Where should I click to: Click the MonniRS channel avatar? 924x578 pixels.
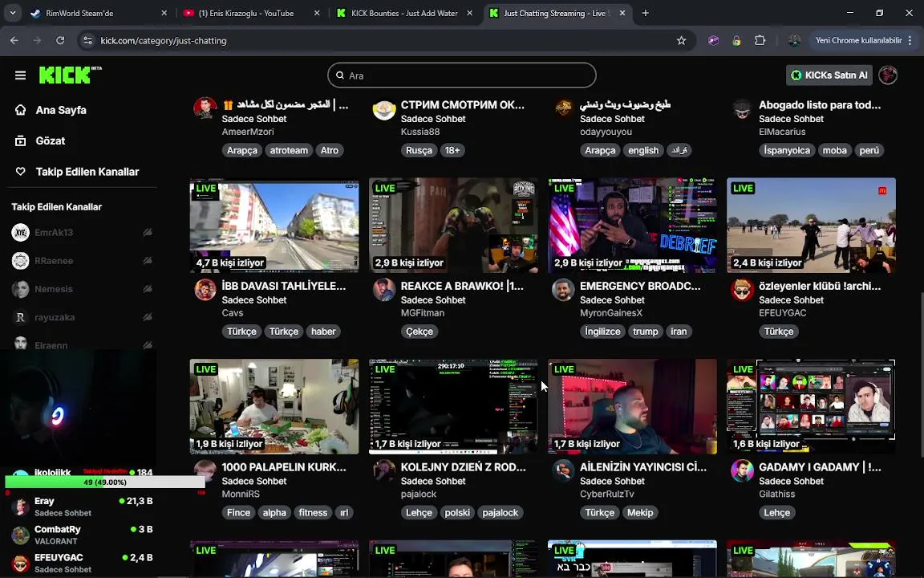pyautogui.click(x=205, y=470)
